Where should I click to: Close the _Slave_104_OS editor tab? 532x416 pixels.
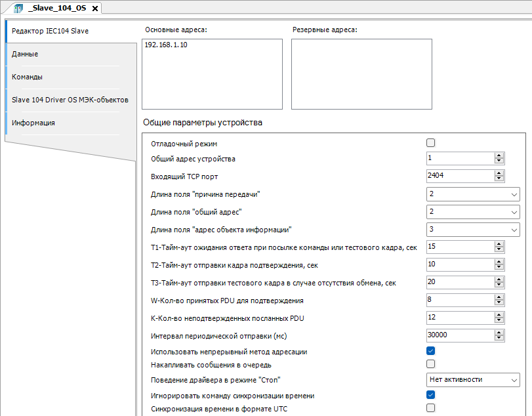[94, 9]
